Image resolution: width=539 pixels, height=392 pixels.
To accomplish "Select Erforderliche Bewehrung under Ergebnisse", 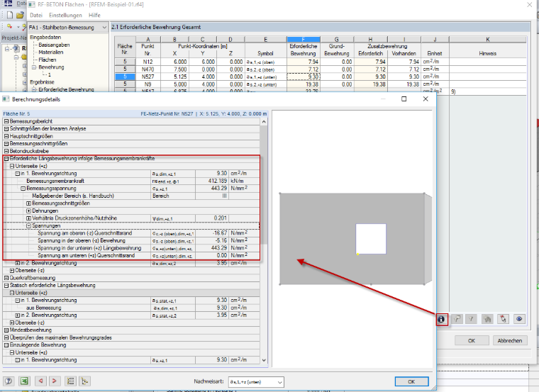I will pos(66,89).
